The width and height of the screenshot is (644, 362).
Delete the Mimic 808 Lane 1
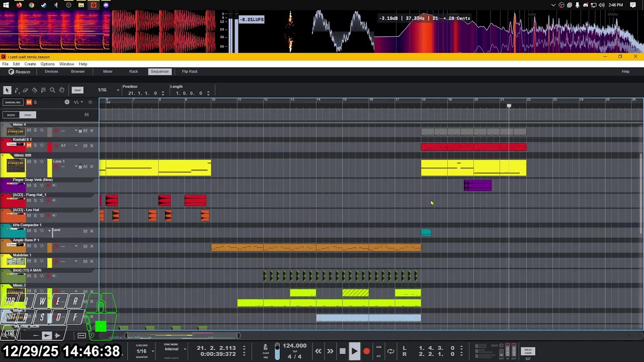click(92, 166)
